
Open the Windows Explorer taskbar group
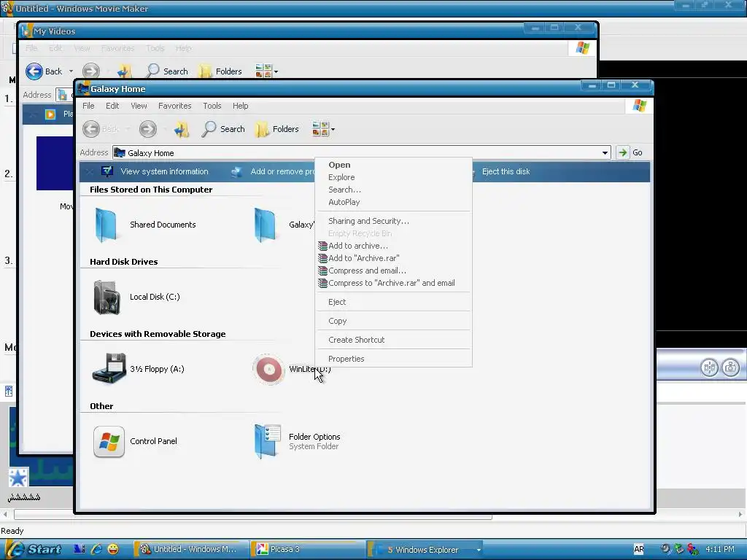point(426,550)
